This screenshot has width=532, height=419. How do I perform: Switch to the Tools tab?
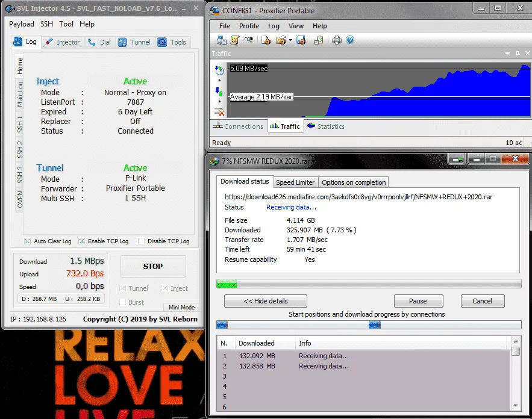[x=172, y=42]
